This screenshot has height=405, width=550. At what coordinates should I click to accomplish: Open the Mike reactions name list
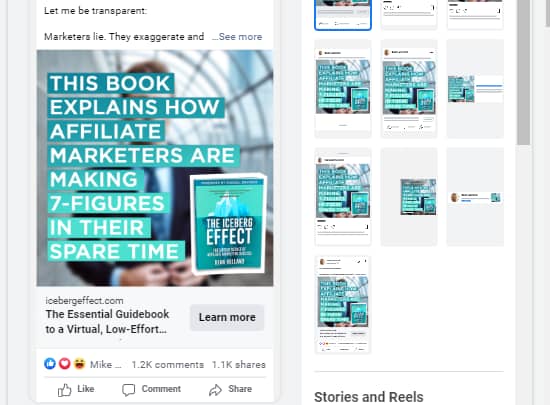(x=106, y=365)
